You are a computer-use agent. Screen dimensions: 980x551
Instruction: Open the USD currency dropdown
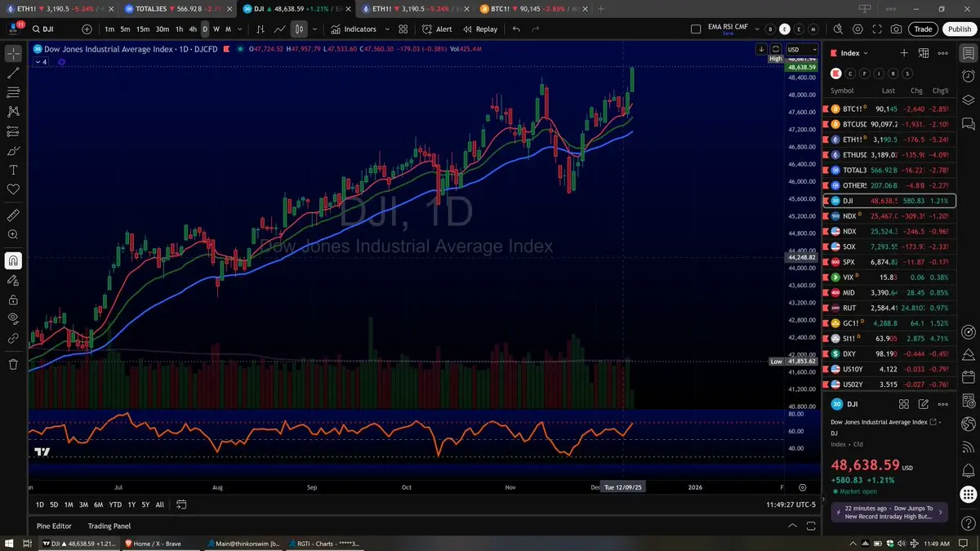coord(801,49)
